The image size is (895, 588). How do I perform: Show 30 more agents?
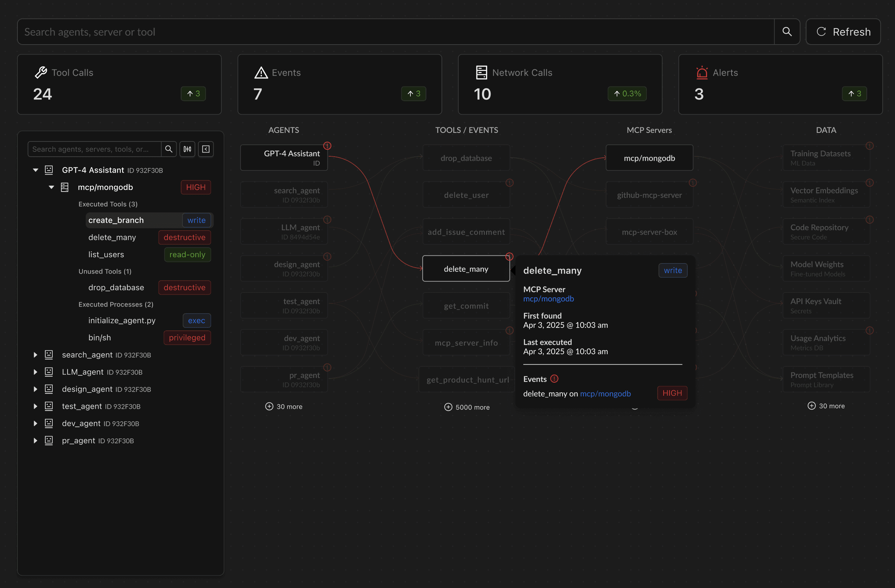pos(284,406)
